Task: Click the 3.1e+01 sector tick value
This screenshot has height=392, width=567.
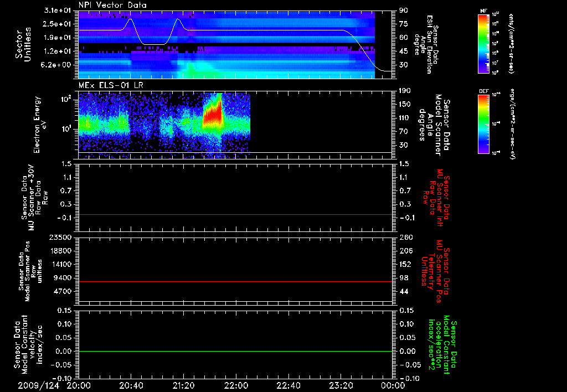Action: (x=58, y=11)
